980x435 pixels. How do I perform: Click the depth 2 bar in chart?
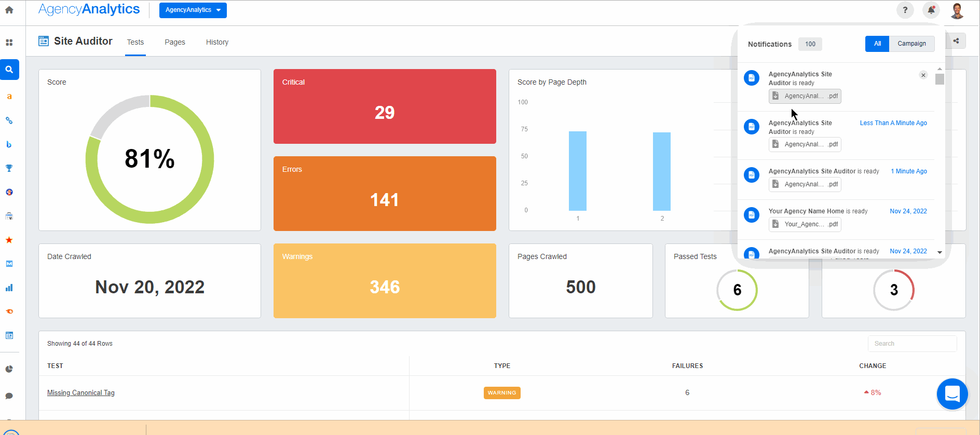(x=662, y=171)
